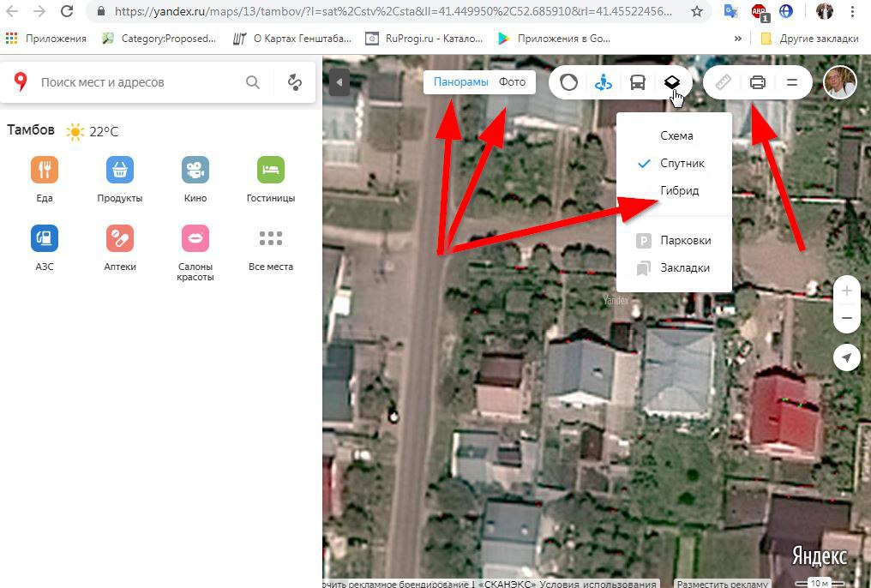The width and height of the screenshot is (871, 588).
Task: Choose the АЗС gas station icon
Action: tap(45, 238)
